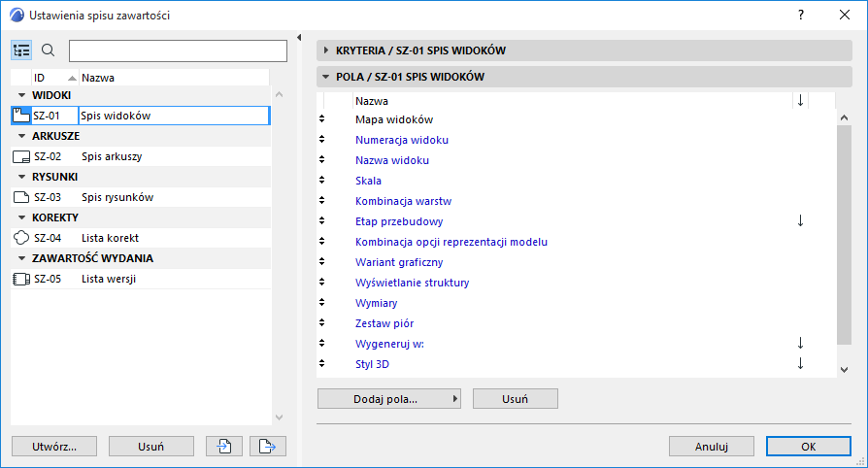Click the search magnifier icon

49,50
